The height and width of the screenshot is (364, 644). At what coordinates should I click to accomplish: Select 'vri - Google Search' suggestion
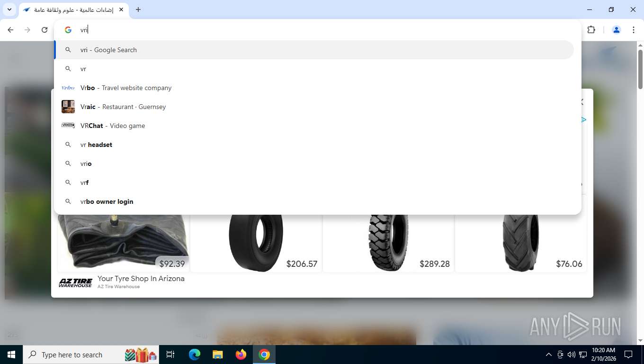[314, 50]
